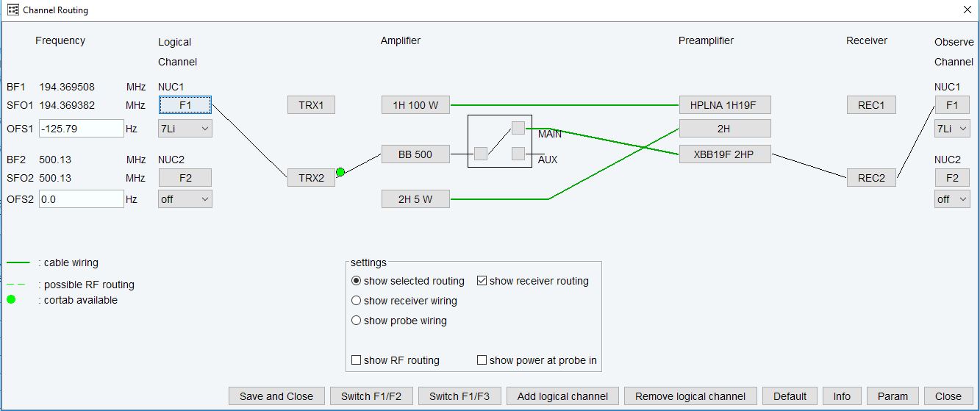Image resolution: width=980 pixels, height=411 pixels.
Task: Enable the show RF routing checkbox
Action: click(x=357, y=360)
